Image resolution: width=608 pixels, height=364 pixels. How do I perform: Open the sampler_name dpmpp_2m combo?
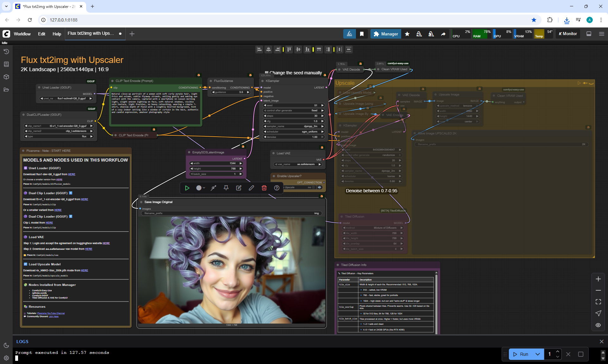294,126
